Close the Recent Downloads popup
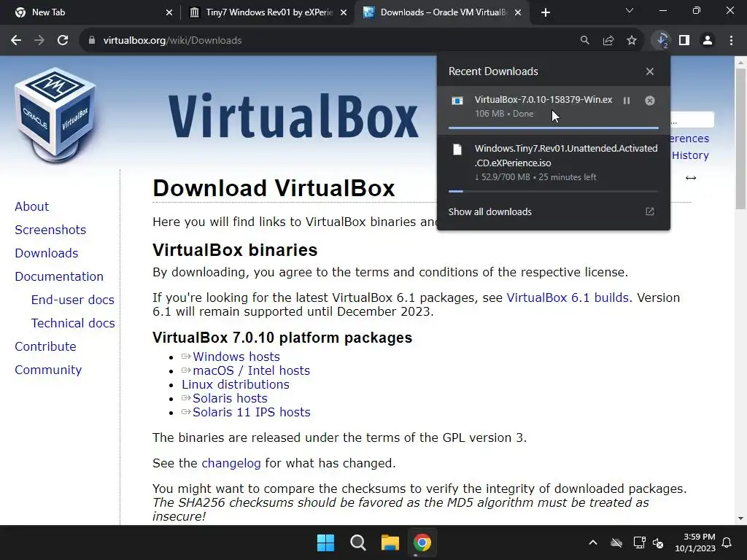This screenshot has height=560, width=747. [x=650, y=71]
